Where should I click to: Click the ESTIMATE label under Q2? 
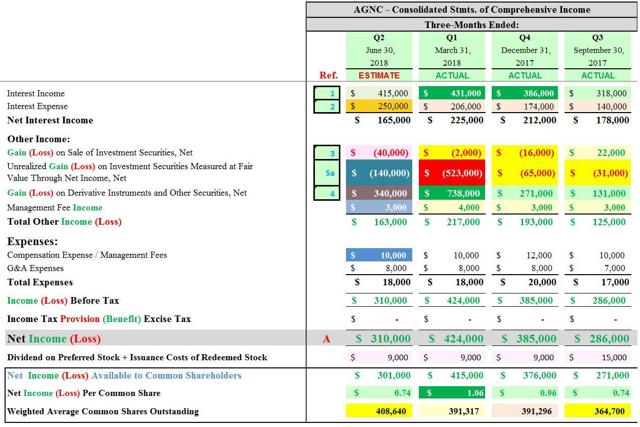[379, 76]
